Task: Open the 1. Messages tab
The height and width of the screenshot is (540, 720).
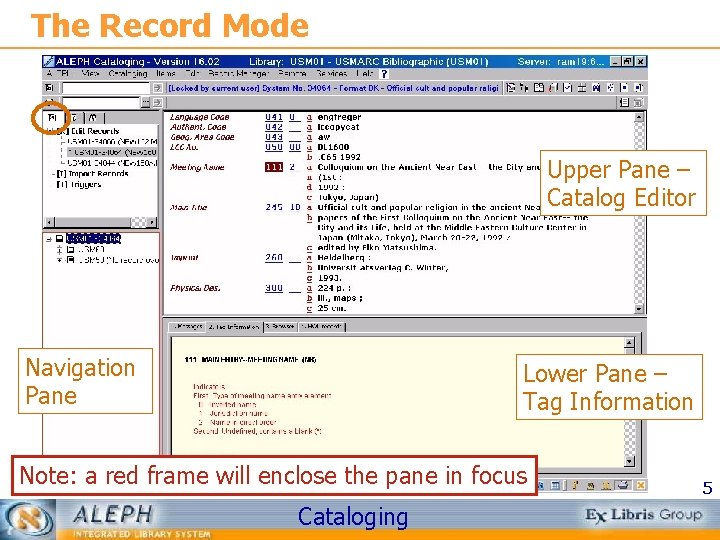Action: pos(187,326)
